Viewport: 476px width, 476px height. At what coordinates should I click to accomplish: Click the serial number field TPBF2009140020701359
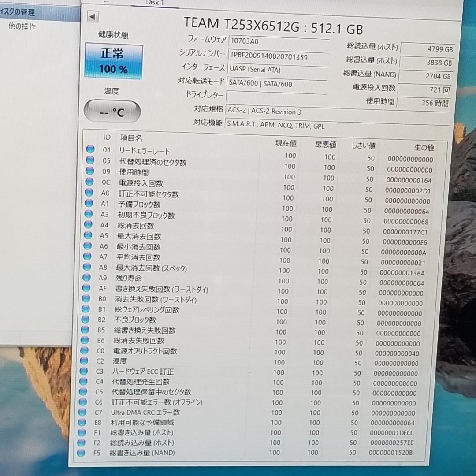(x=278, y=56)
